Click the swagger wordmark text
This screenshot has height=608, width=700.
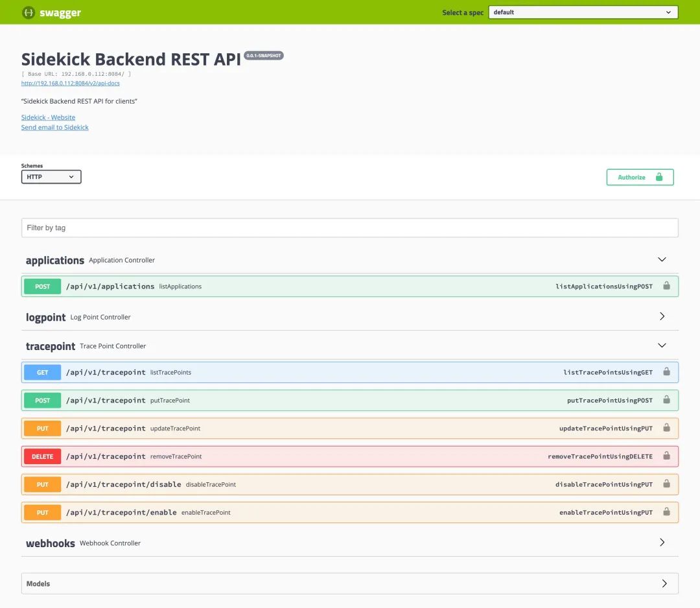[x=60, y=13]
